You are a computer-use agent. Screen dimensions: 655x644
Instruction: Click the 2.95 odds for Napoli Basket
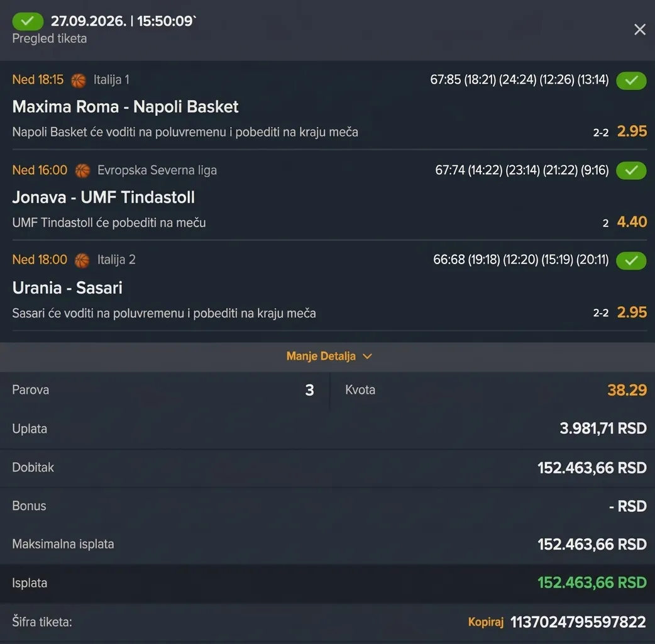(x=632, y=131)
